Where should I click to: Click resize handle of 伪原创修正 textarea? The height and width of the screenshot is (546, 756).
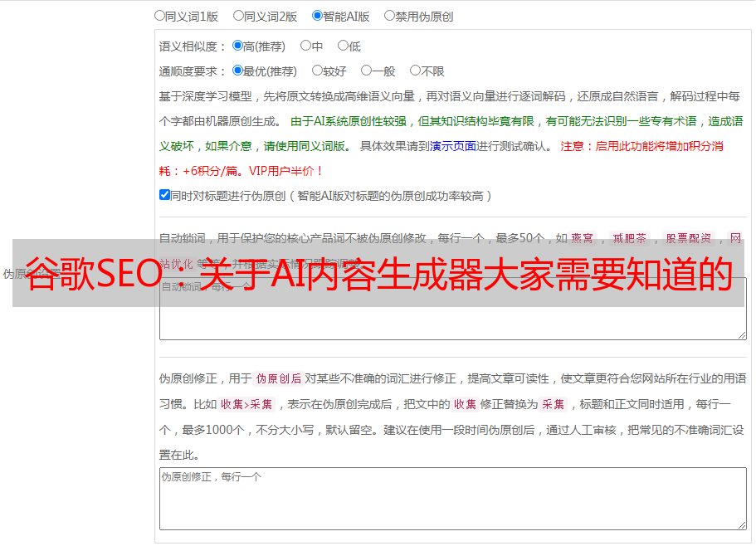click(742, 525)
